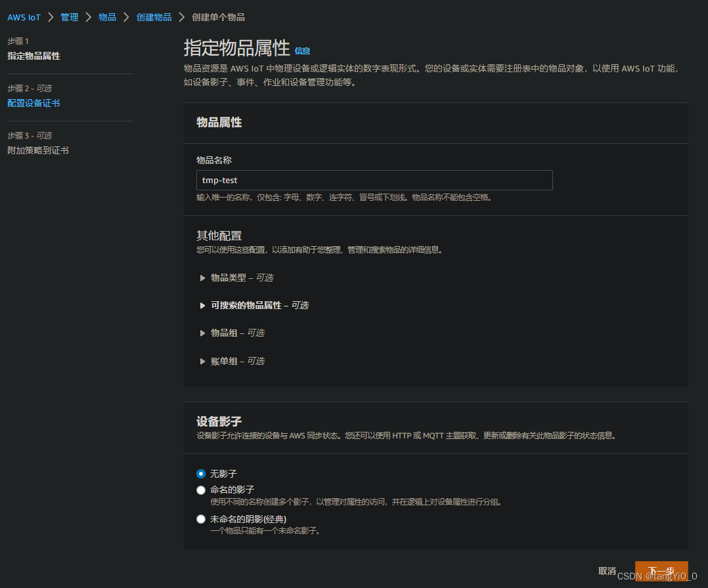Click the 信息 help link
The image size is (708, 588).
coord(303,51)
